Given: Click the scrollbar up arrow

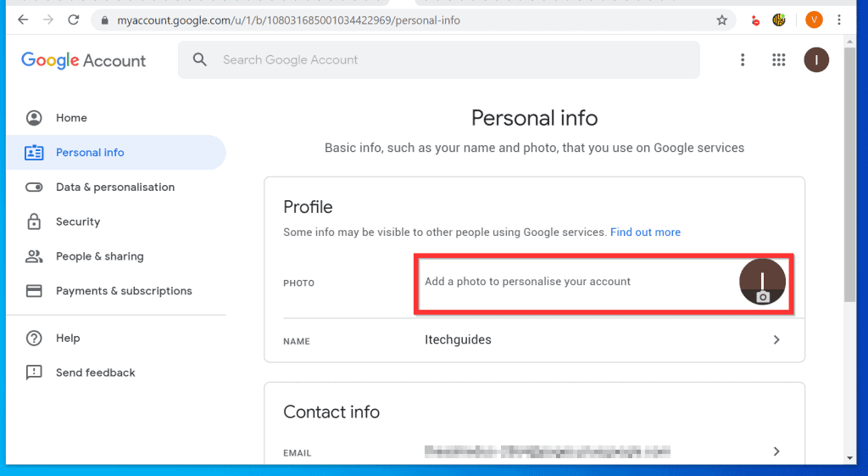Looking at the screenshot, I should point(849,42).
